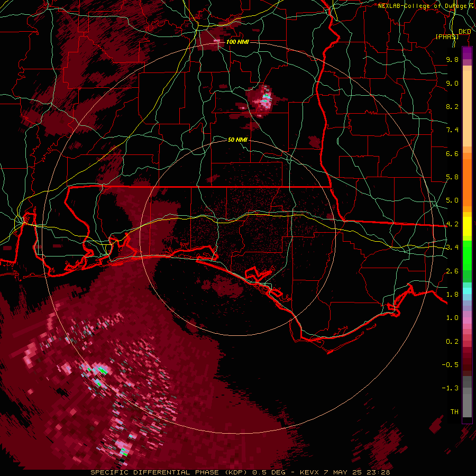The height and width of the screenshot is (476, 476).
Task: Click the 6.6 value on the color scale
Action: point(452,153)
